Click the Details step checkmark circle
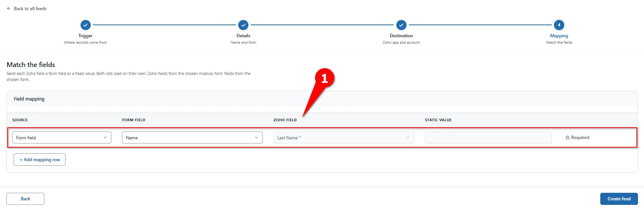The width and height of the screenshot is (644, 209). click(x=243, y=25)
